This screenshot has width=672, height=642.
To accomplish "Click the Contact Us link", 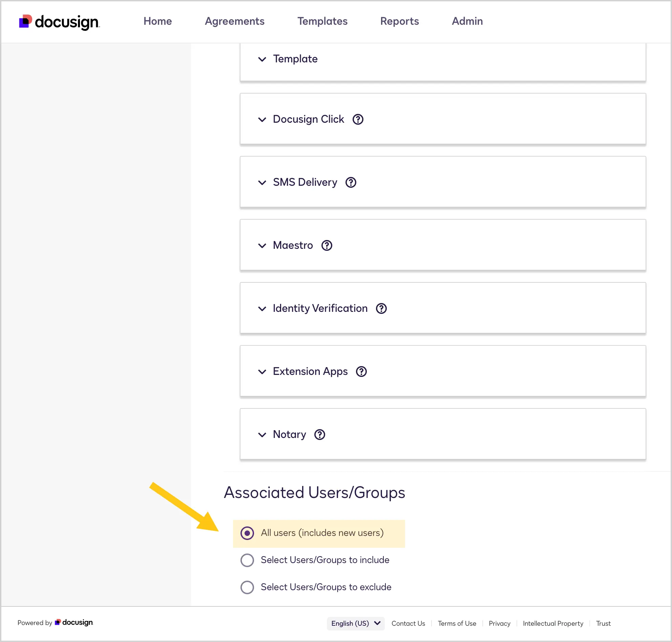I will coord(408,623).
